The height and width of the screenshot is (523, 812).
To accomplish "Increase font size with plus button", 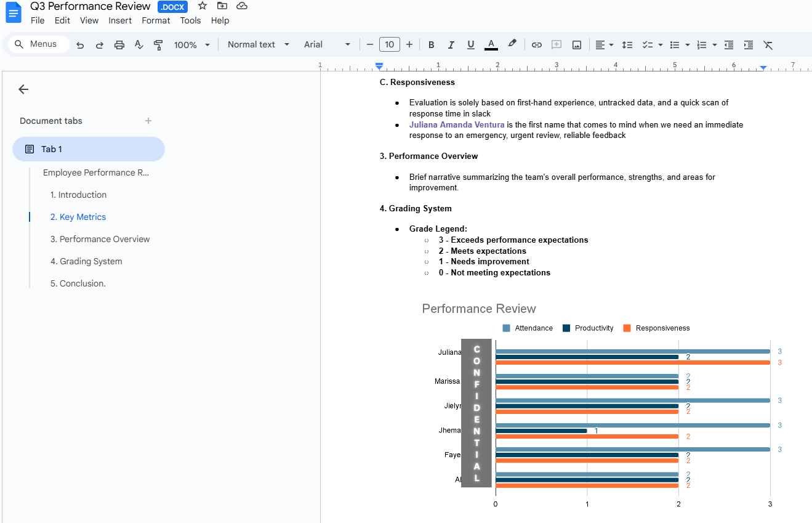I will click(x=409, y=44).
